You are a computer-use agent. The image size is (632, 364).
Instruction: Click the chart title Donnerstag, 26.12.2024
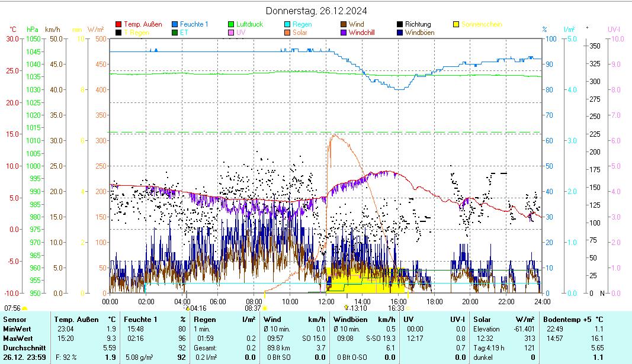pyautogui.click(x=316, y=11)
